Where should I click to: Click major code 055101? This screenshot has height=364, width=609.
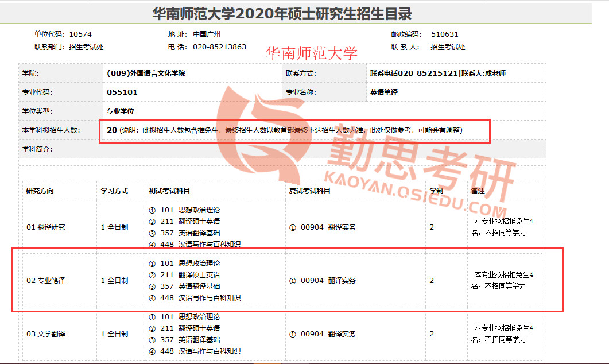(122, 92)
